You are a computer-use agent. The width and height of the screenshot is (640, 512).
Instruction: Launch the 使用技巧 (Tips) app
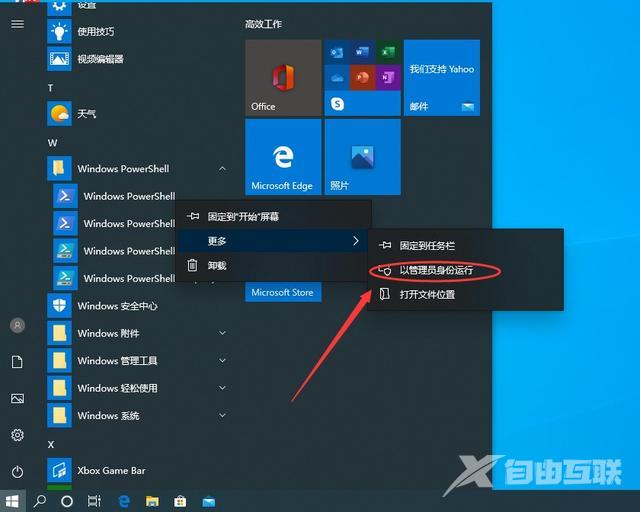click(x=139, y=31)
